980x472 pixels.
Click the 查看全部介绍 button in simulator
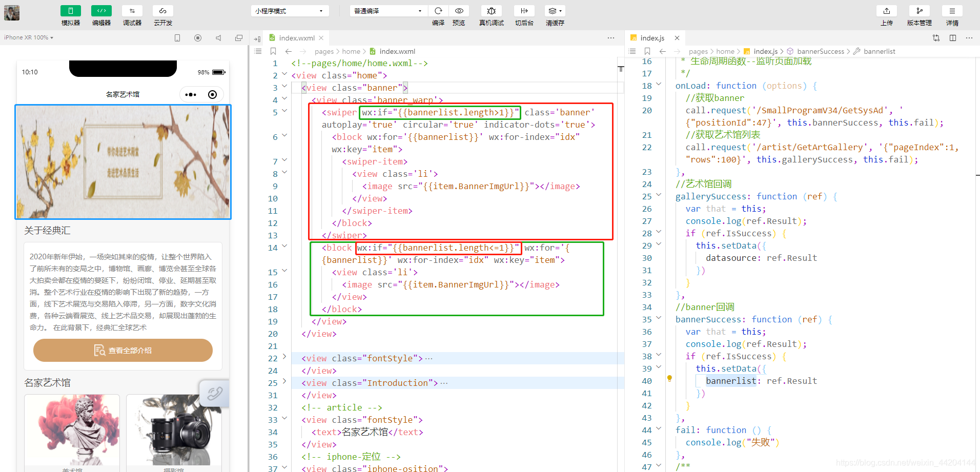click(123, 351)
